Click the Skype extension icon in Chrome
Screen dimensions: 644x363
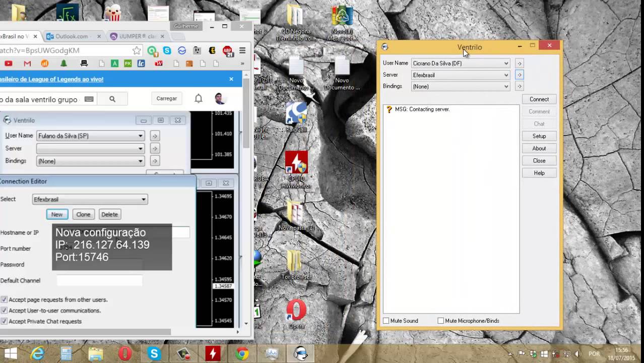pyautogui.click(x=167, y=50)
